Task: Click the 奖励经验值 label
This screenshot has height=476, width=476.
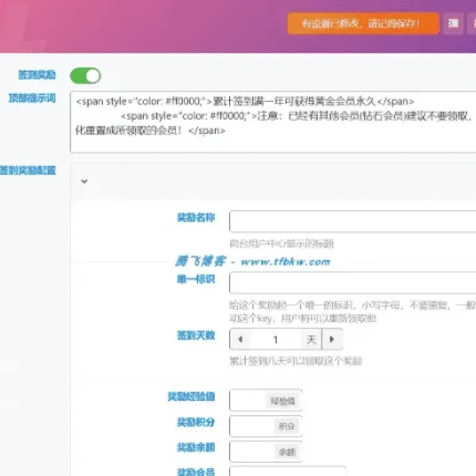Action: coord(191,396)
